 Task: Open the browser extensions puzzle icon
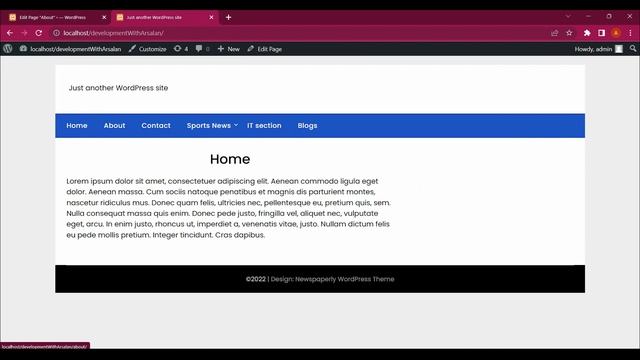click(x=587, y=33)
